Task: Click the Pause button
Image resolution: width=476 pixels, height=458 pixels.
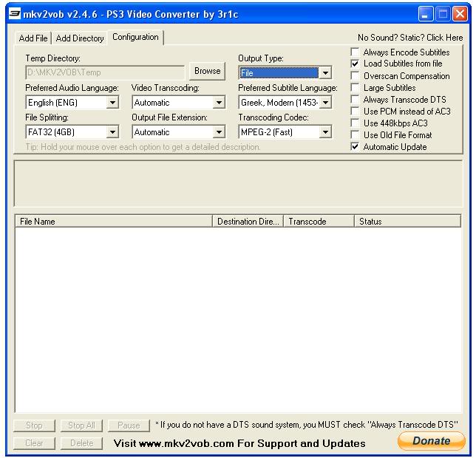Action: point(129,425)
